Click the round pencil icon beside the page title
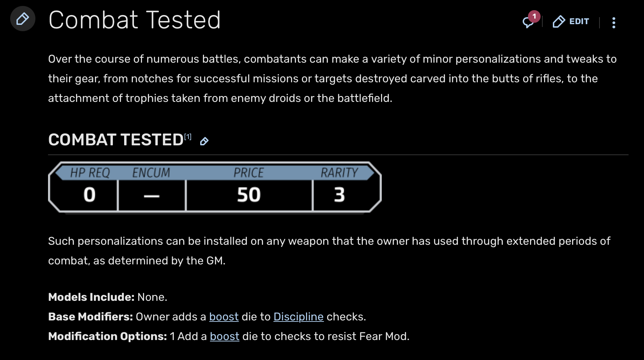 coord(23,19)
